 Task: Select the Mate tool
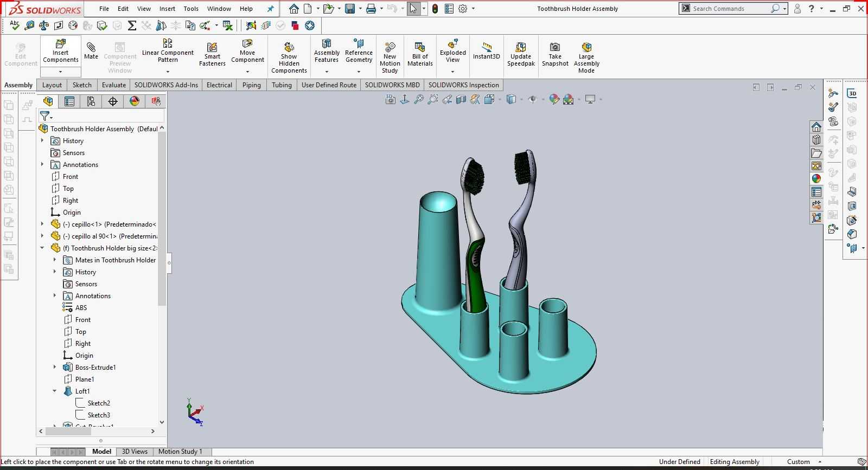91,51
